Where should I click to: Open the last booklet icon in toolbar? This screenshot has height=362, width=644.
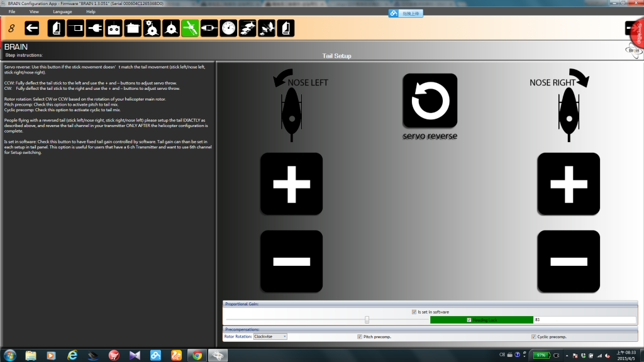click(x=286, y=28)
